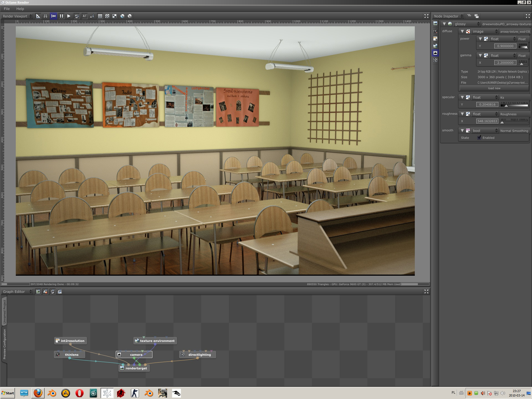The image size is (532, 399).
Task: Click the ruler measure tool icon
Action: [38, 16]
